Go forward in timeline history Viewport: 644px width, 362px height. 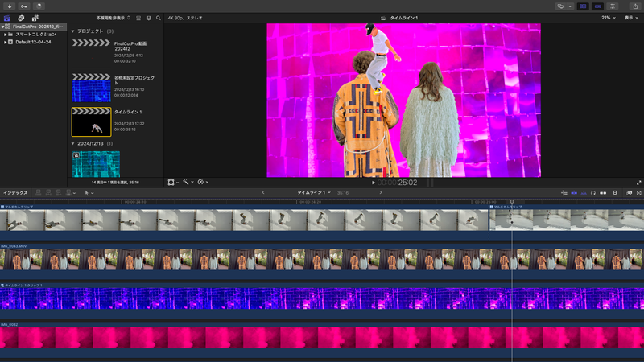click(x=381, y=192)
